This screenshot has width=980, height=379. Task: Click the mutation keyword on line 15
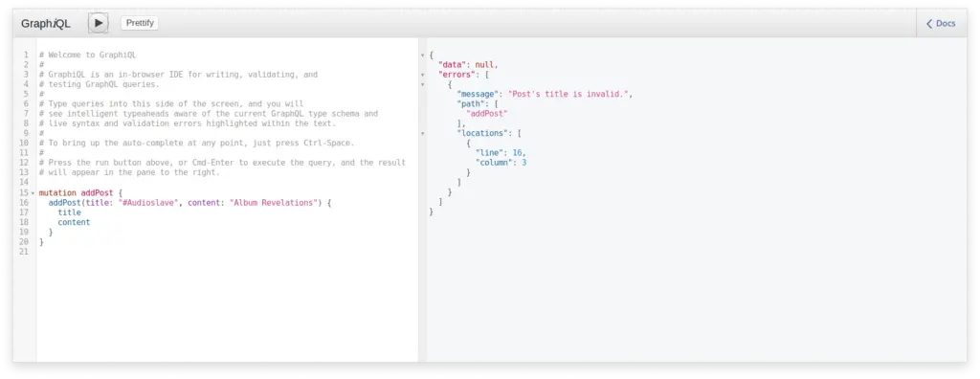(x=57, y=193)
